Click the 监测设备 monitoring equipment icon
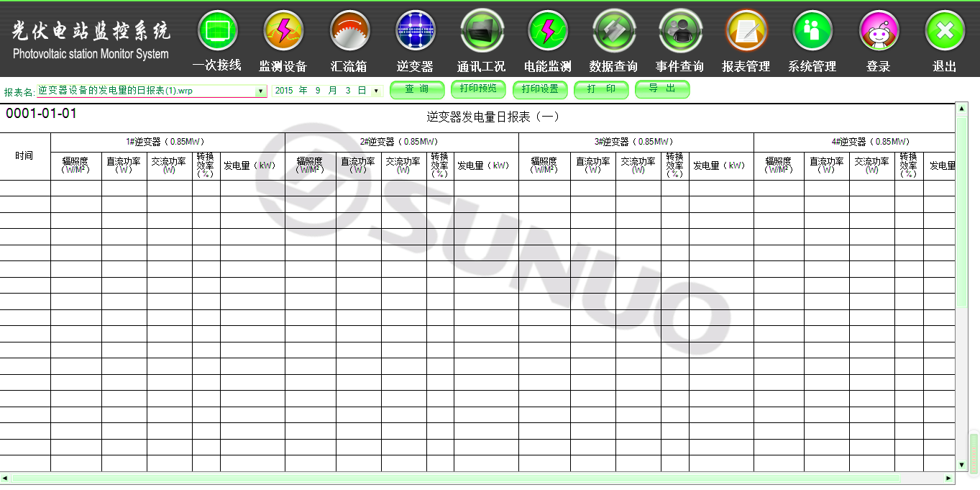Screen dimensions: 980x490 283,31
